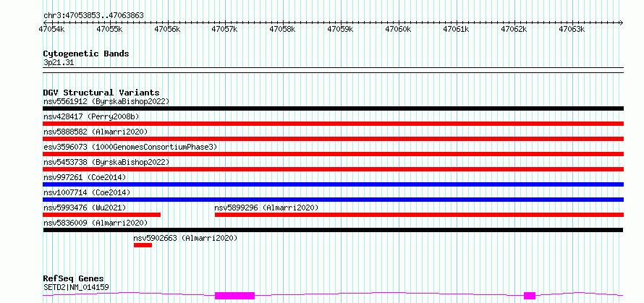Viewport: 644px width, 303px height.
Task: Click the 47055k ruler position
Action: 110,29
